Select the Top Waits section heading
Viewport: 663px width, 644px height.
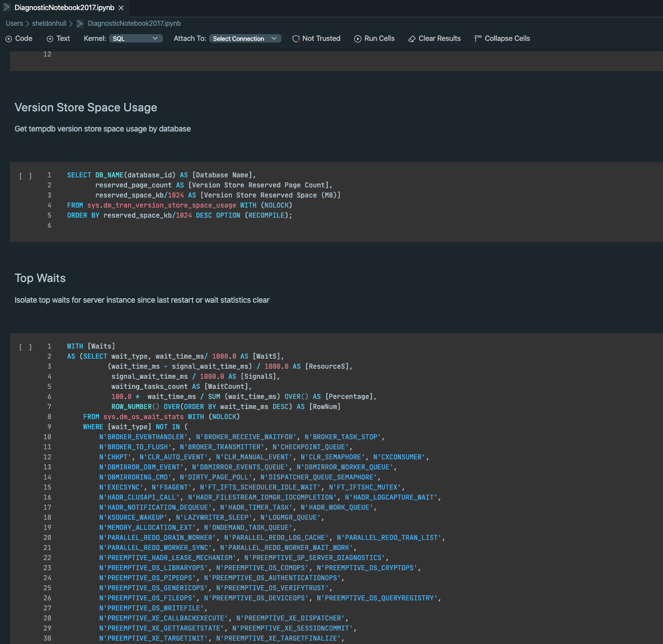[x=41, y=278]
